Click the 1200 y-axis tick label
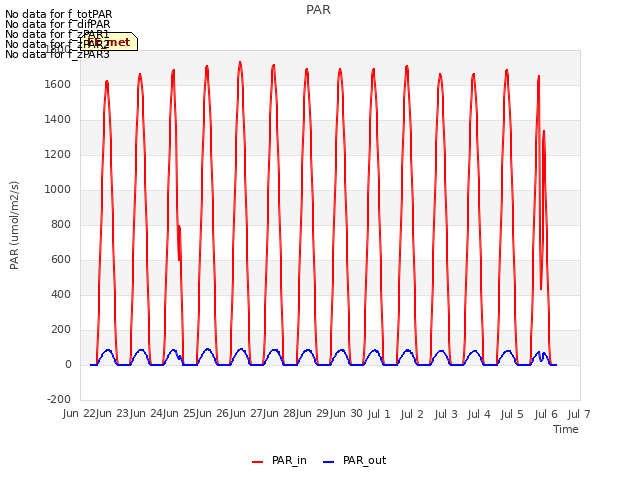 [58, 155]
